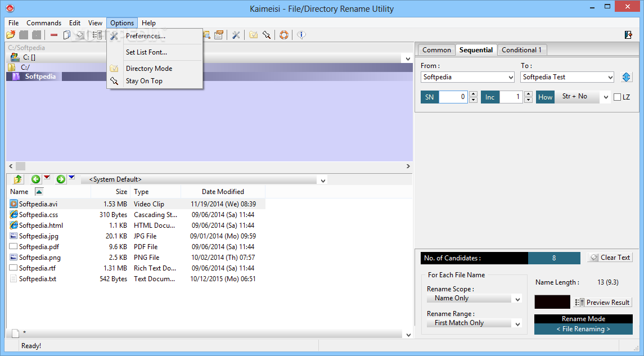Toggle Stay On Top in Options menu

144,81
